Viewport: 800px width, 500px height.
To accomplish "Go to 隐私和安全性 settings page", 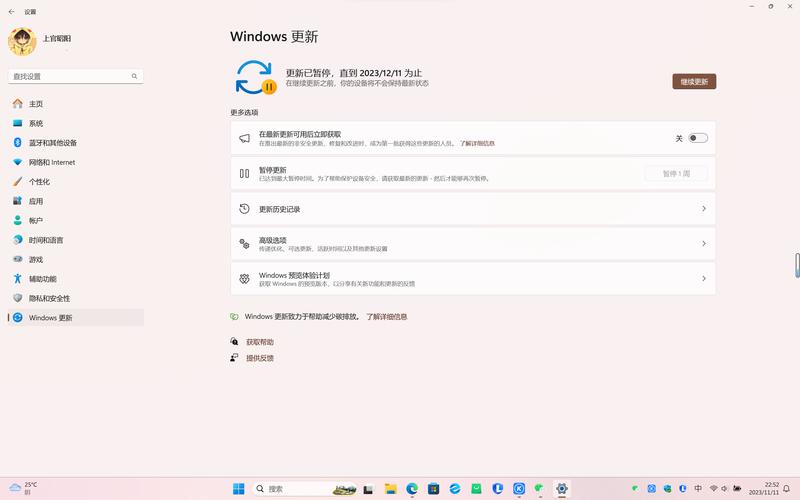I will tap(49, 298).
